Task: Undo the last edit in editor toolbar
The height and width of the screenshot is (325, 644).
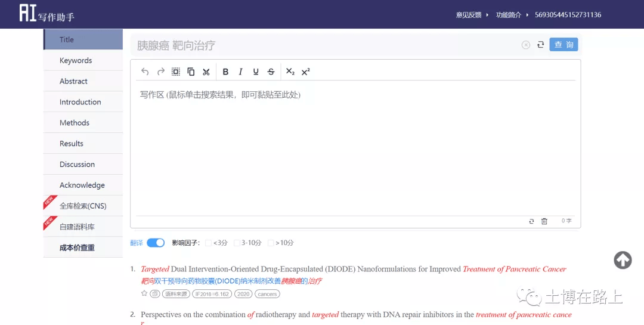Action: point(144,72)
